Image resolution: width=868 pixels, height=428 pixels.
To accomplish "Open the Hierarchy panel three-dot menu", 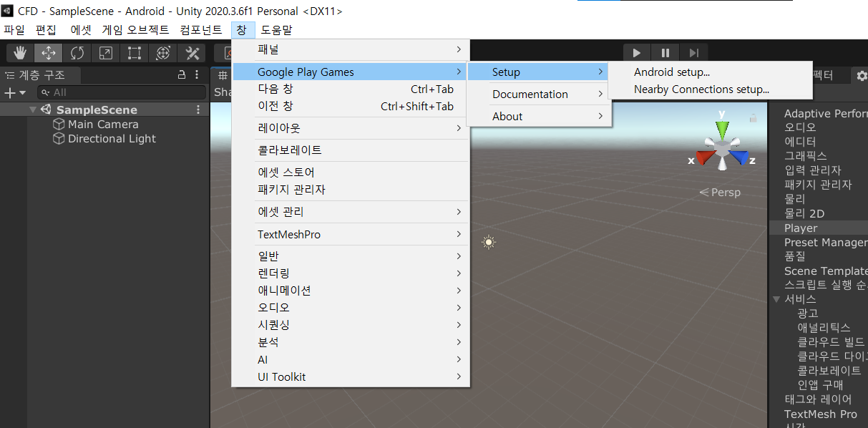I will (x=198, y=75).
